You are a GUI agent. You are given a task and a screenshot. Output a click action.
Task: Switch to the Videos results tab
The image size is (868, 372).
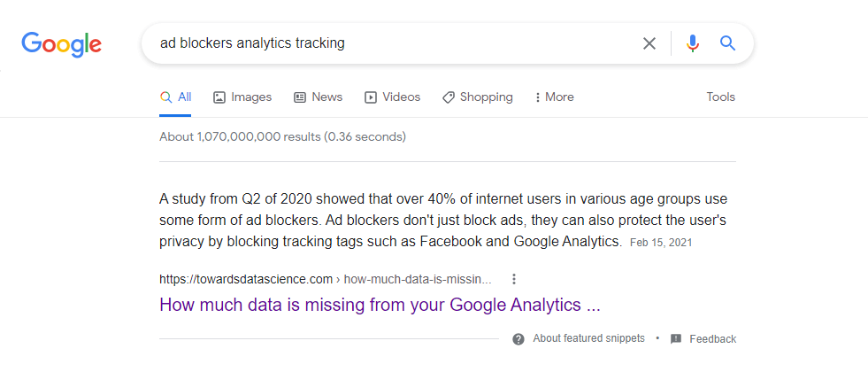tap(401, 97)
